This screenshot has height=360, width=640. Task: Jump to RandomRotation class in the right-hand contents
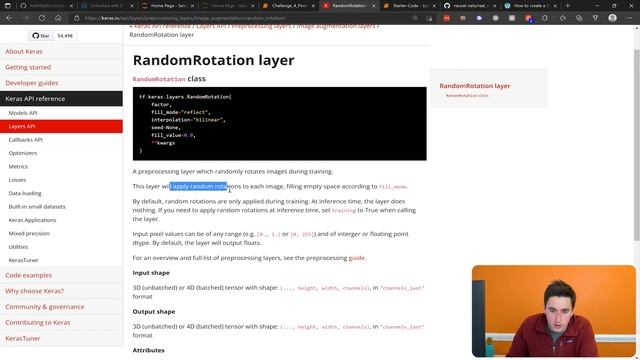467,96
